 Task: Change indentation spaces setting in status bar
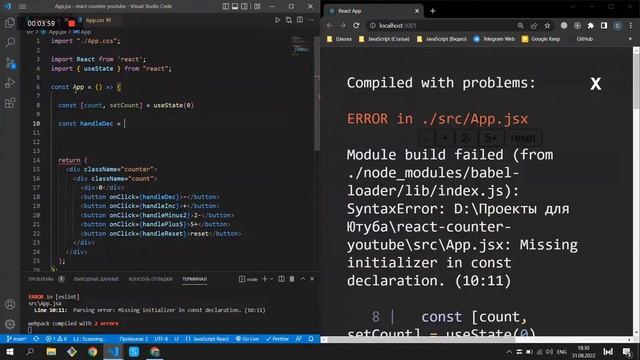pyautogui.click(x=133, y=339)
